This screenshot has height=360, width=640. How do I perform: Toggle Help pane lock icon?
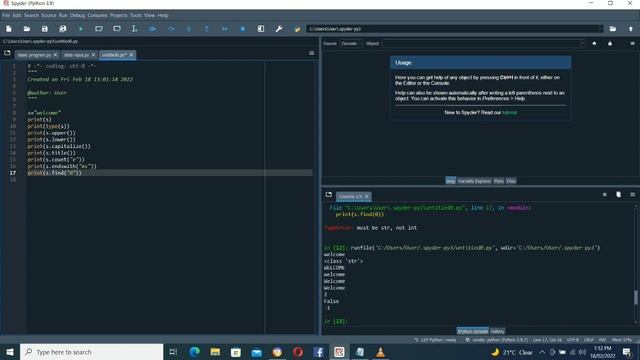pyautogui.click(x=610, y=43)
